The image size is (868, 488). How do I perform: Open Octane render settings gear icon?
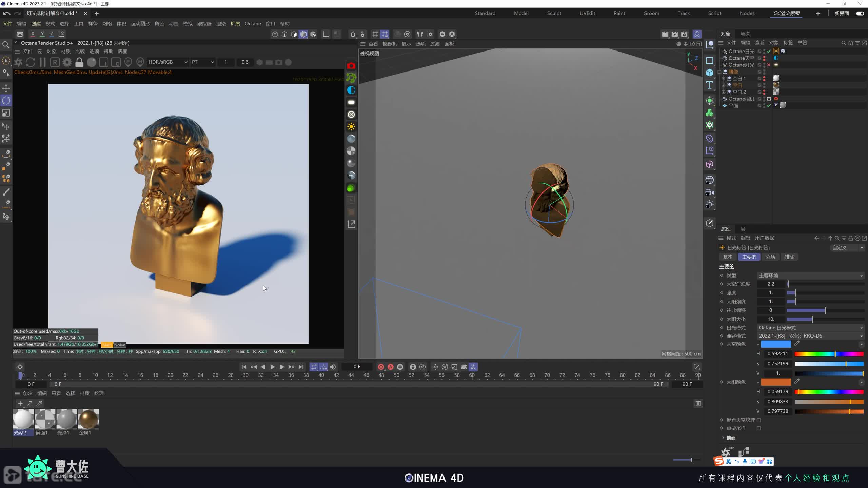(67, 62)
